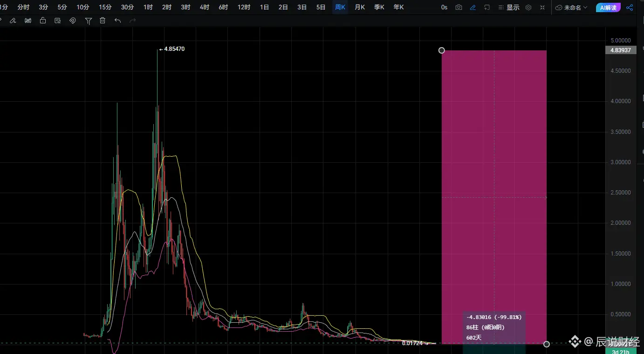This screenshot has height=354, width=644.
Task: Select the 12时 timeframe
Action: click(x=244, y=7)
